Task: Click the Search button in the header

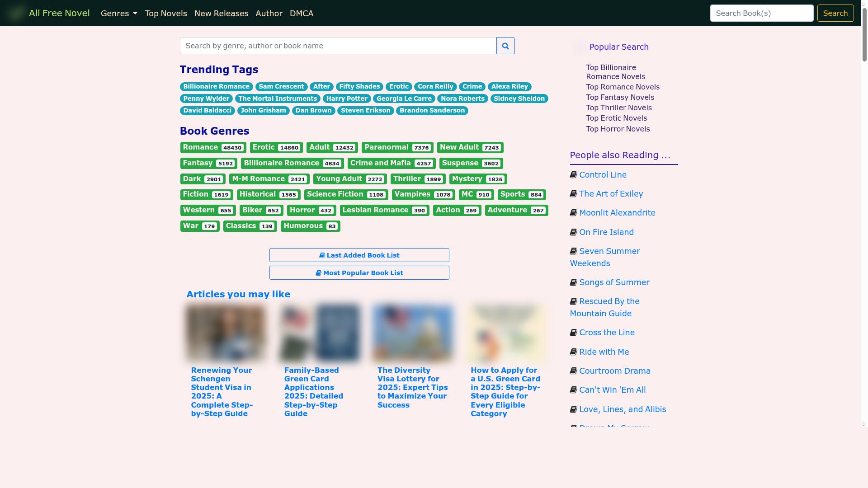Action: (835, 13)
